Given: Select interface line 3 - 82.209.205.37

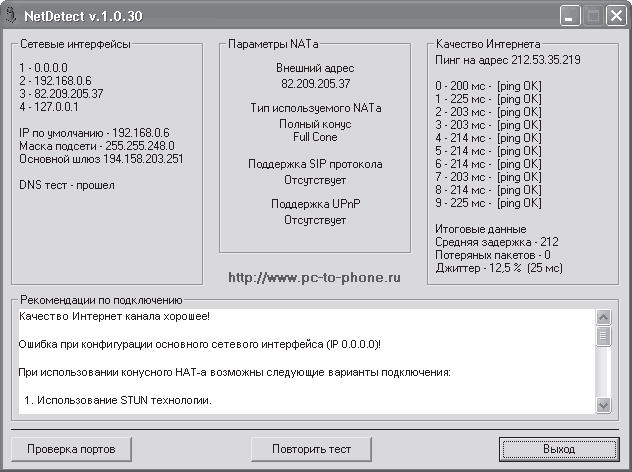Looking at the screenshot, I should [x=61, y=94].
